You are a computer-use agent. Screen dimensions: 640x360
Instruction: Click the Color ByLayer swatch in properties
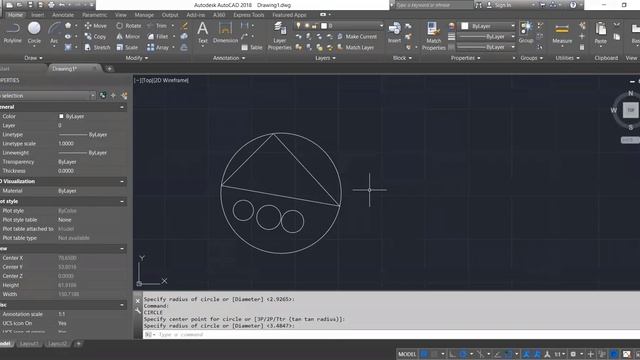coord(61,116)
